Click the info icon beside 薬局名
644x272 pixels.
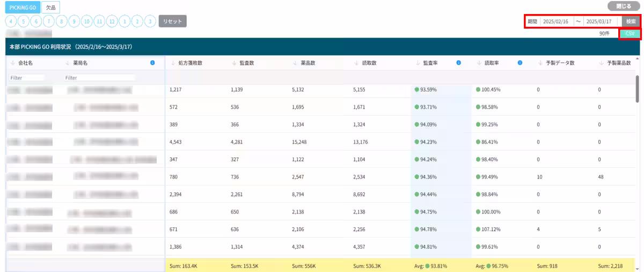pos(152,63)
